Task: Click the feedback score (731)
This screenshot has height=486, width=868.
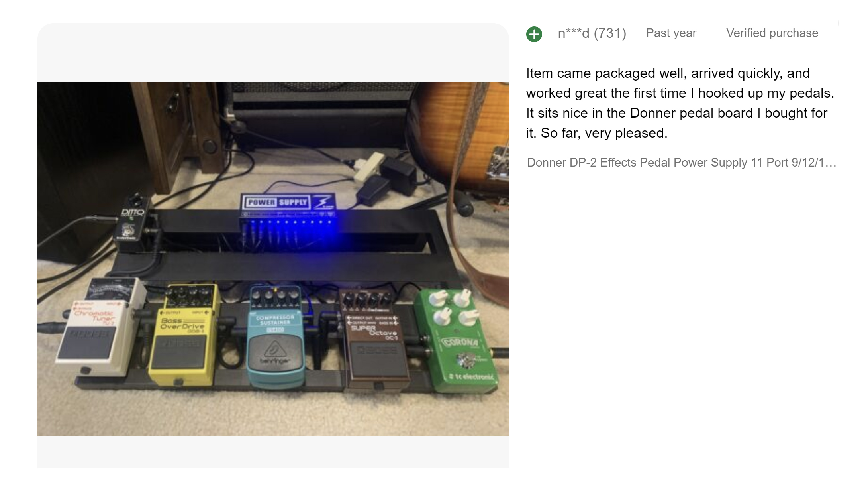Action: pos(610,33)
